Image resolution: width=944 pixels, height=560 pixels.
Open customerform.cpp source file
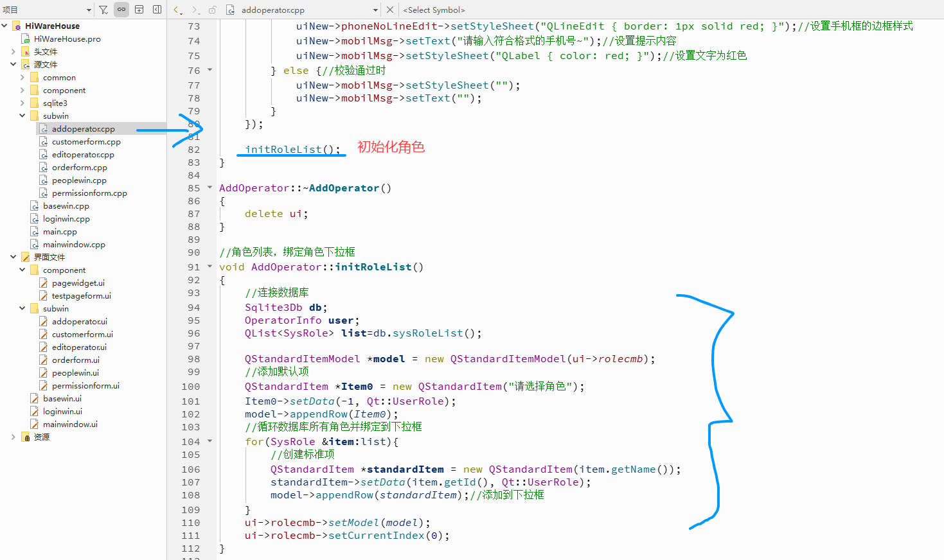tap(86, 141)
